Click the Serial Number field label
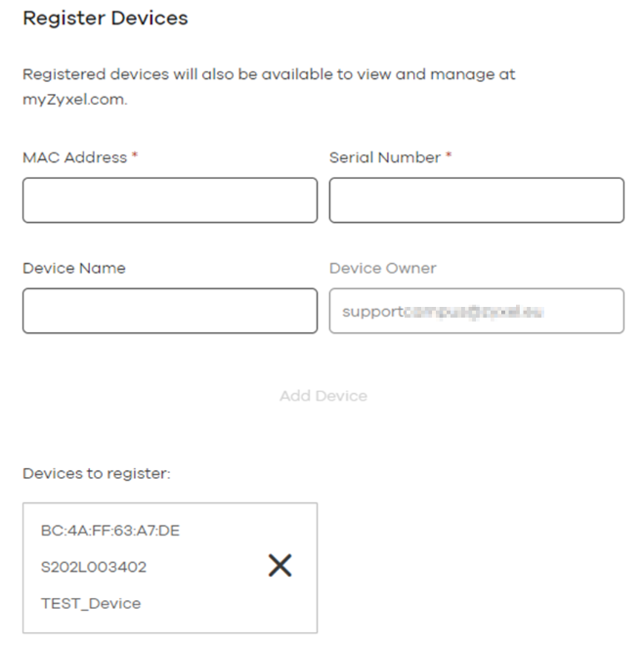Viewport: 644px width, 647px height. tap(384, 157)
